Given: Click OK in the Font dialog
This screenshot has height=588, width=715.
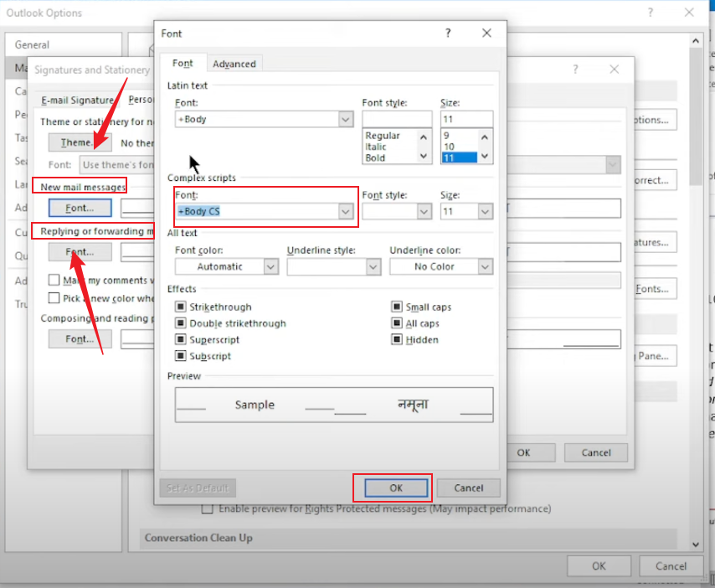Looking at the screenshot, I should [396, 487].
